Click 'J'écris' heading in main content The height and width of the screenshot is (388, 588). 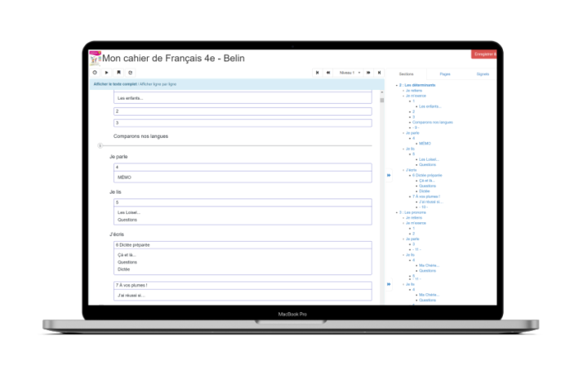[x=117, y=234]
